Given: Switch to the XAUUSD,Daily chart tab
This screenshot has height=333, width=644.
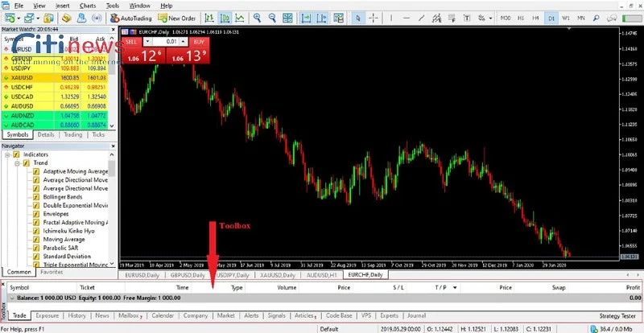Looking at the screenshot, I should [x=278, y=275].
